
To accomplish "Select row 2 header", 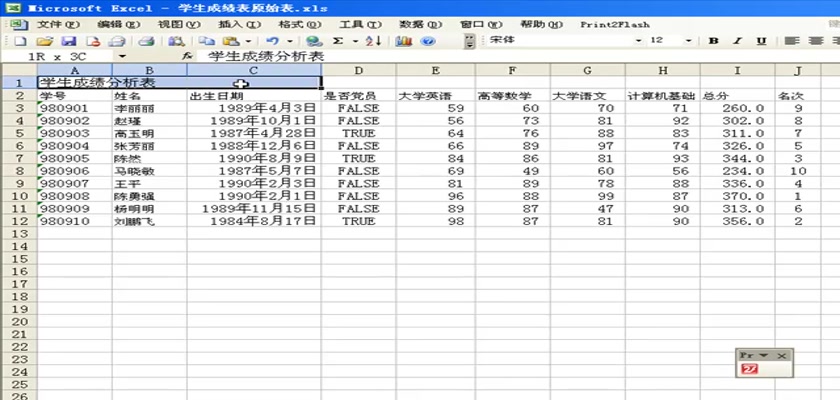I will click(x=19, y=95).
